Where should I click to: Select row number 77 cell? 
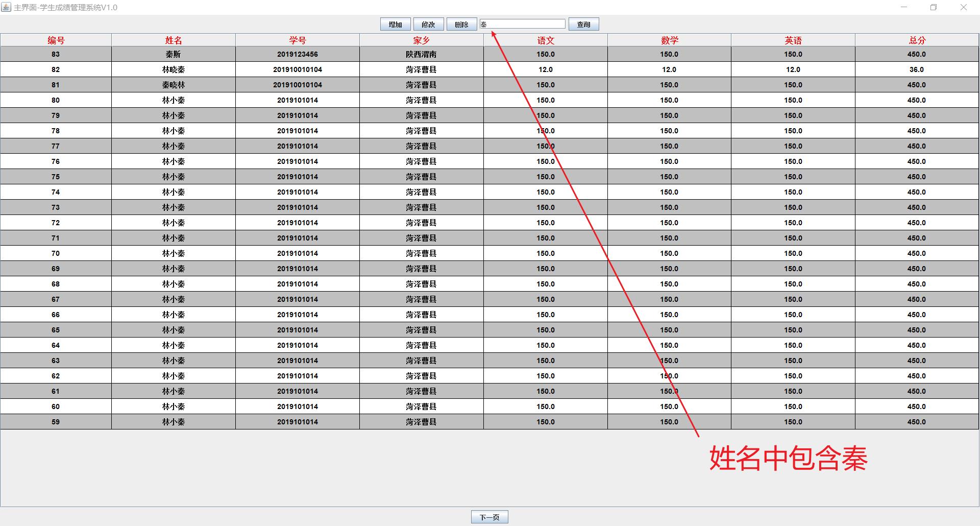pos(56,146)
